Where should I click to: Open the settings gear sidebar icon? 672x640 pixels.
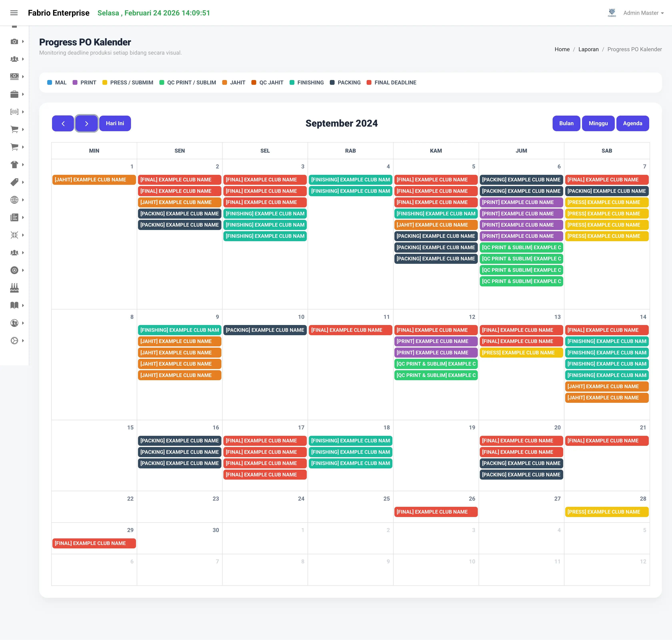[14, 340]
